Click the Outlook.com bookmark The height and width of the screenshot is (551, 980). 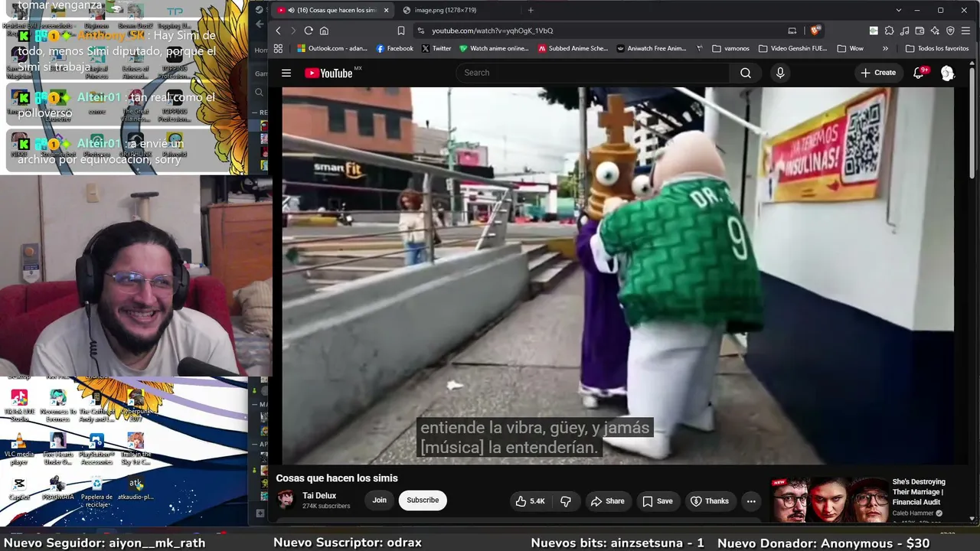pos(332,48)
